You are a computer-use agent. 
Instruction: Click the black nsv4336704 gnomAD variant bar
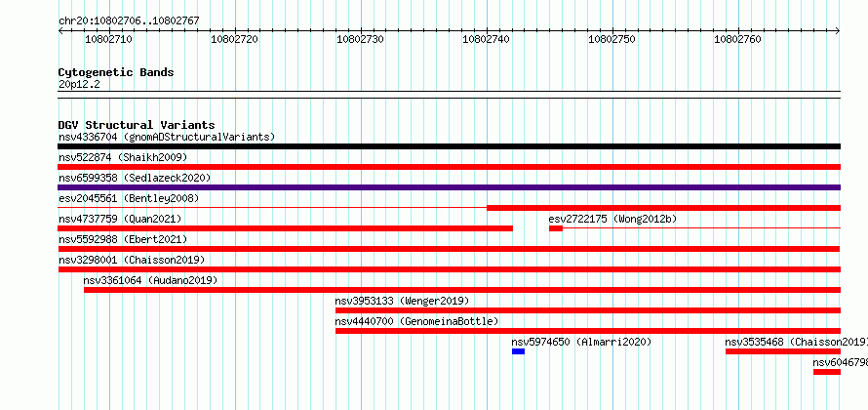pos(449,146)
